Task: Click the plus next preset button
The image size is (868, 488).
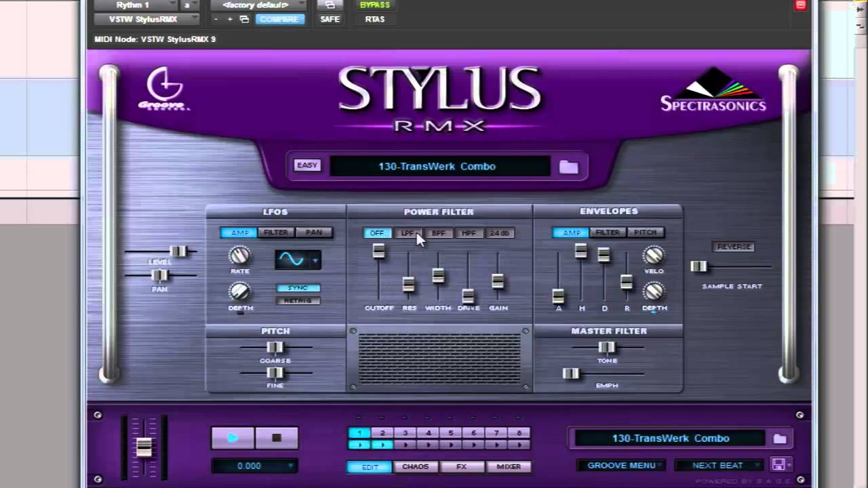Action: [230, 19]
